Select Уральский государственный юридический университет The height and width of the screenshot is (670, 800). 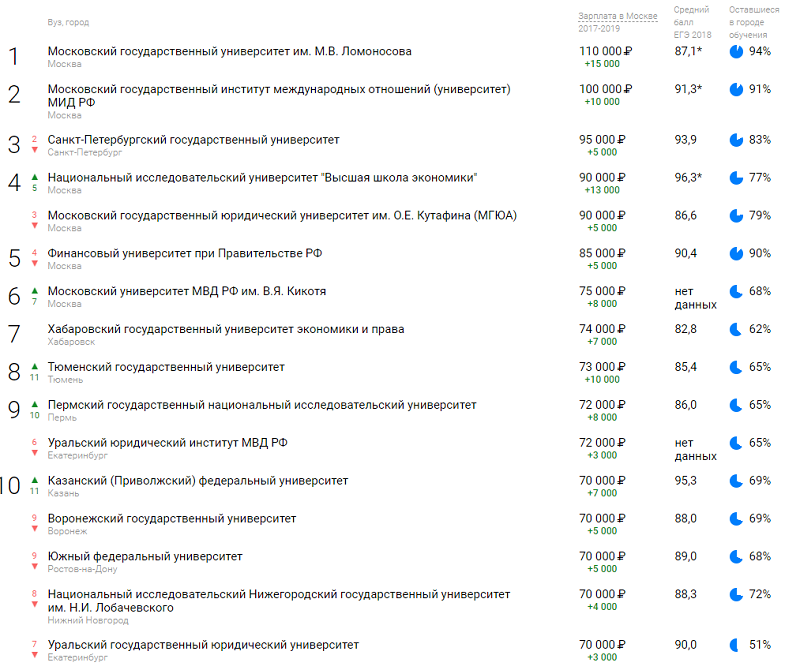pyautogui.click(x=203, y=645)
